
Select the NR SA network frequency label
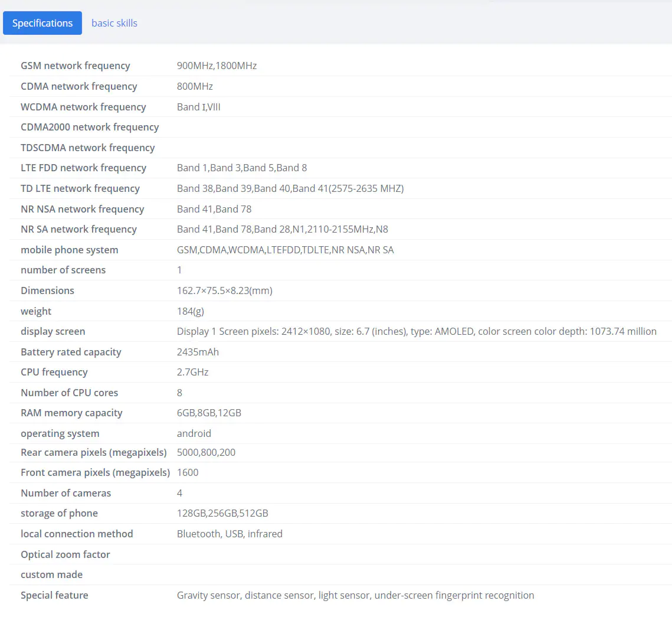click(79, 229)
